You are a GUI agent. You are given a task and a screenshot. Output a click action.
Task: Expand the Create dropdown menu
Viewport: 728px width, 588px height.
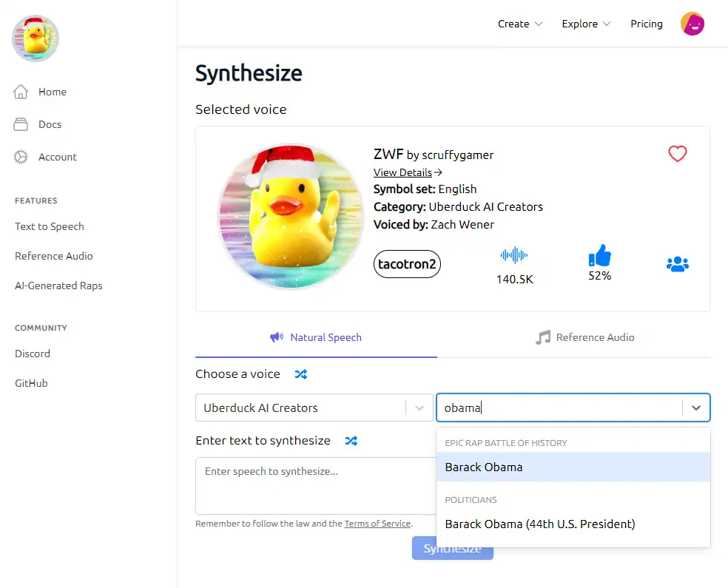(x=520, y=24)
